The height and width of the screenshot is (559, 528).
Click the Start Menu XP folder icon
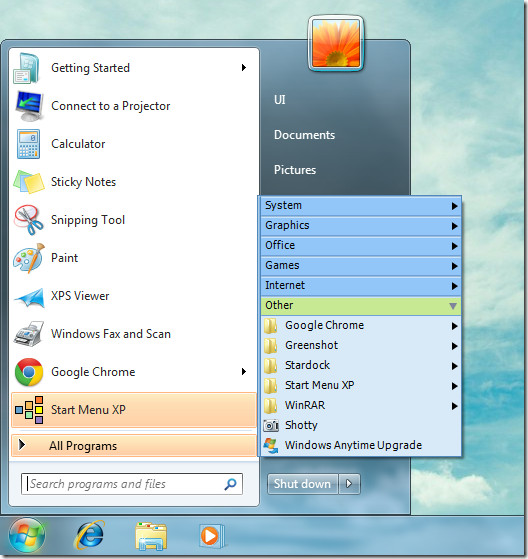[x=271, y=385]
